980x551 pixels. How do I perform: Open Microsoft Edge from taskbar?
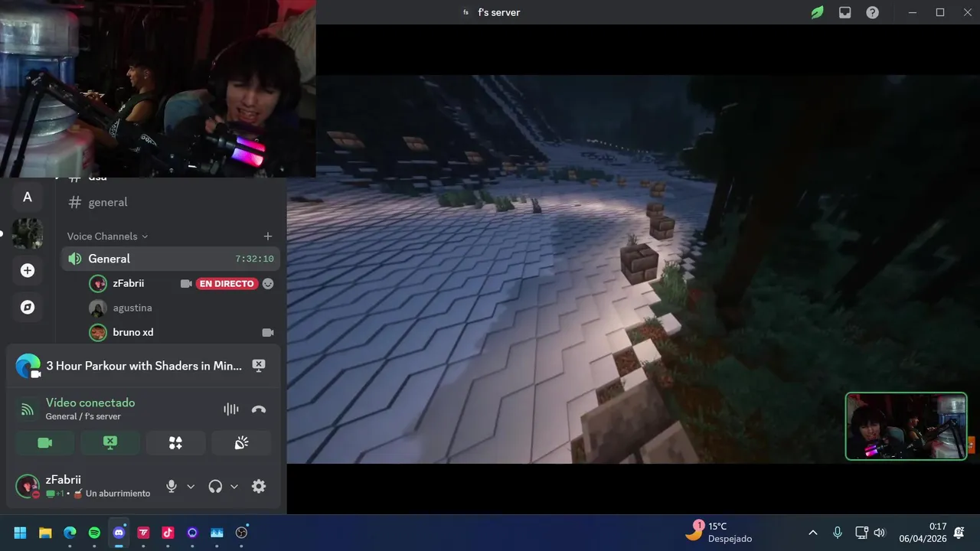click(70, 533)
